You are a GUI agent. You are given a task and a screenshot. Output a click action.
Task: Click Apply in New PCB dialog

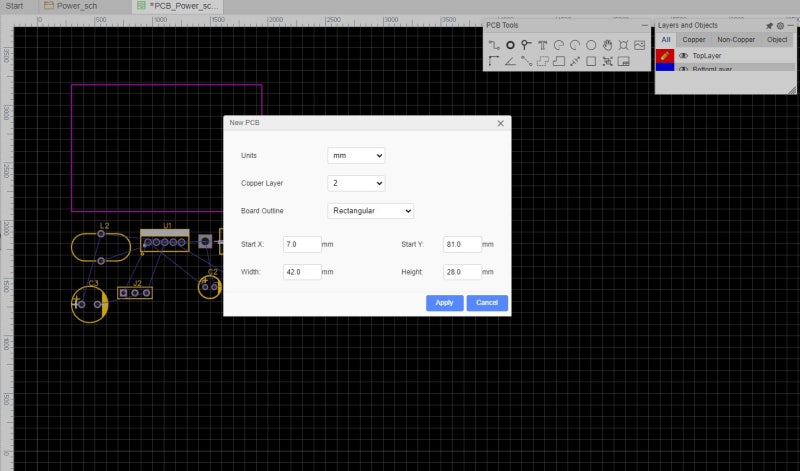click(x=444, y=303)
